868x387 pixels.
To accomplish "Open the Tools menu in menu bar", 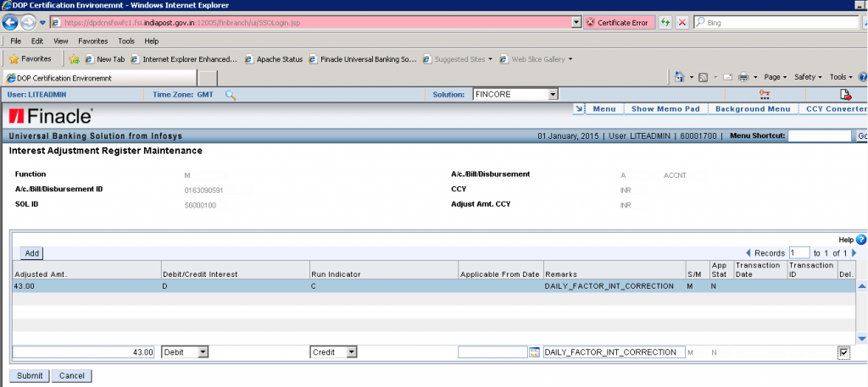I will 126,41.
